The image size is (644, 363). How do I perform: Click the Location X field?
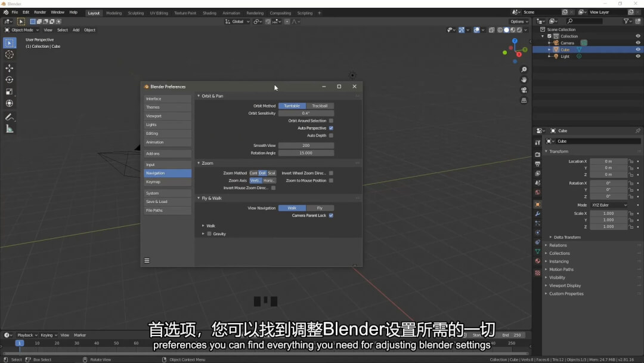(x=609, y=162)
